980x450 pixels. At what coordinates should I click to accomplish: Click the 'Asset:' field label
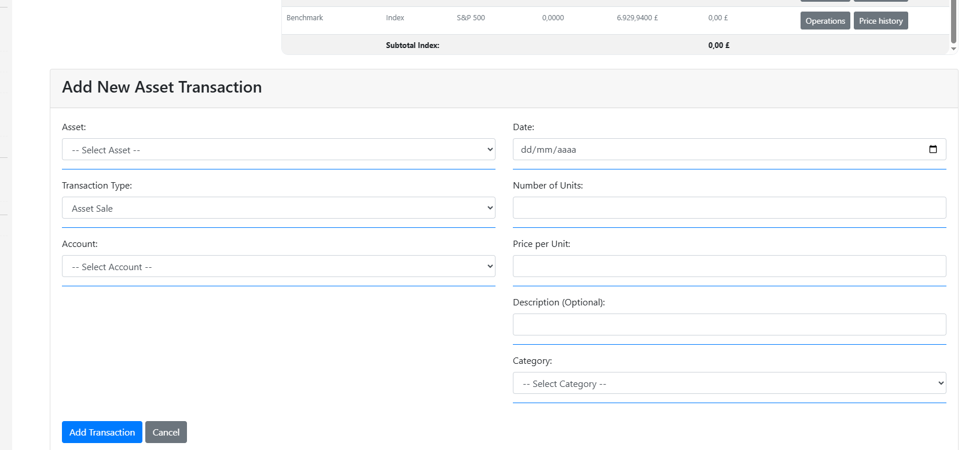pyautogui.click(x=74, y=127)
